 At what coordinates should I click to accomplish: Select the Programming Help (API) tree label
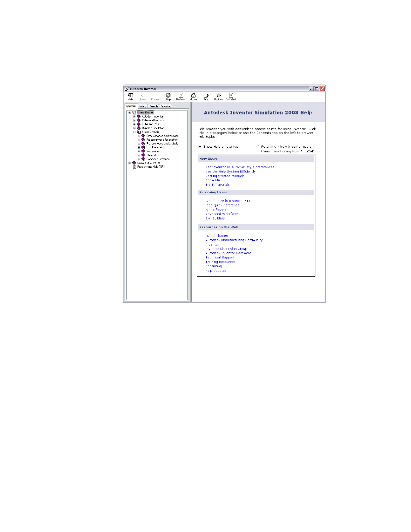151,167
